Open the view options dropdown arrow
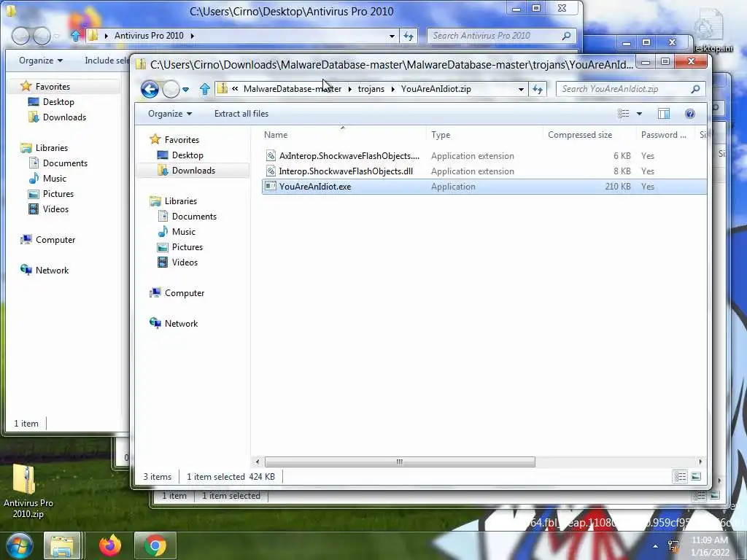 639,114
